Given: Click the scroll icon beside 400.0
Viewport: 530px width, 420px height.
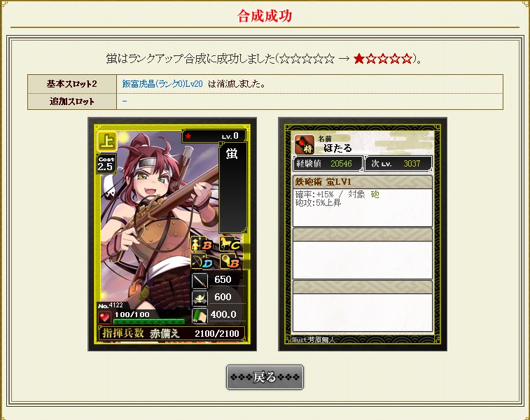Looking at the screenshot, I should click(200, 315).
